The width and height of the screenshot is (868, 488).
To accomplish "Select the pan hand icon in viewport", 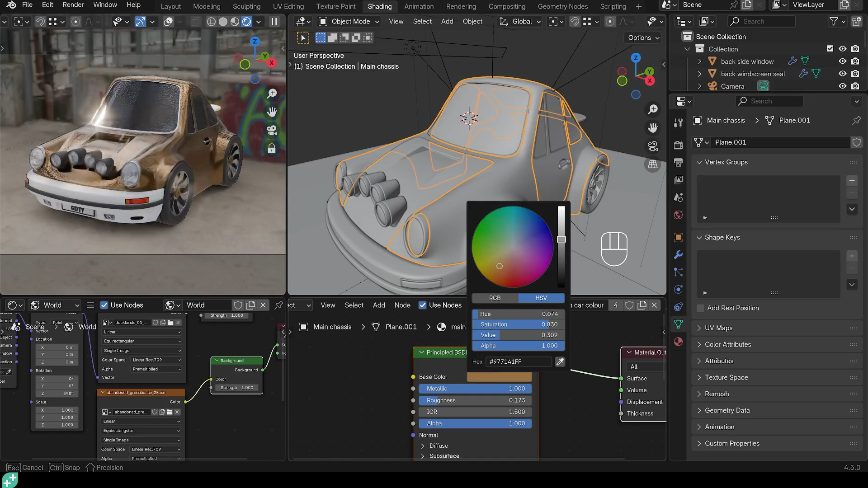I will [x=652, y=128].
